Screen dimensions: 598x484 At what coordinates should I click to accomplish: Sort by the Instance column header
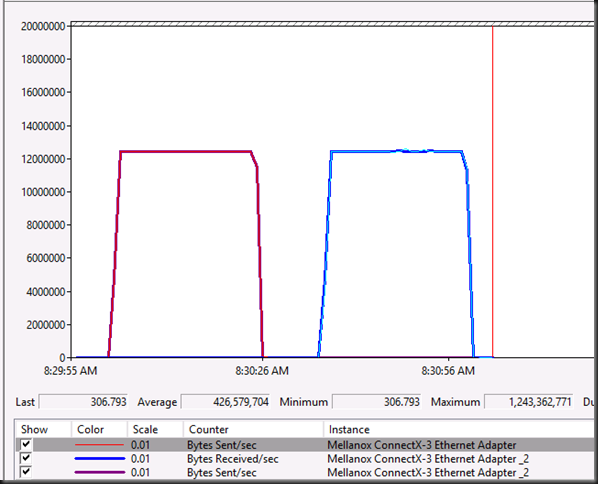pyautogui.click(x=349, y=429)
